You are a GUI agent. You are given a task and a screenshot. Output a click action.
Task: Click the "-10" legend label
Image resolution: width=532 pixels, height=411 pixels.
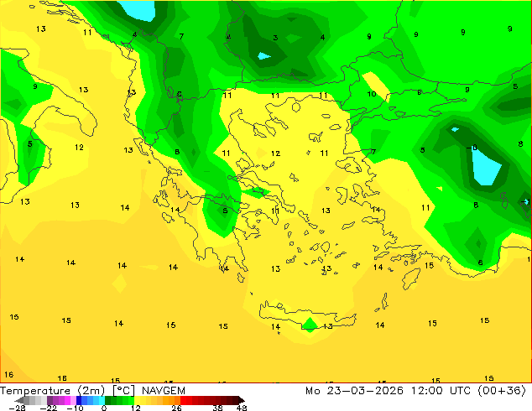75,408
